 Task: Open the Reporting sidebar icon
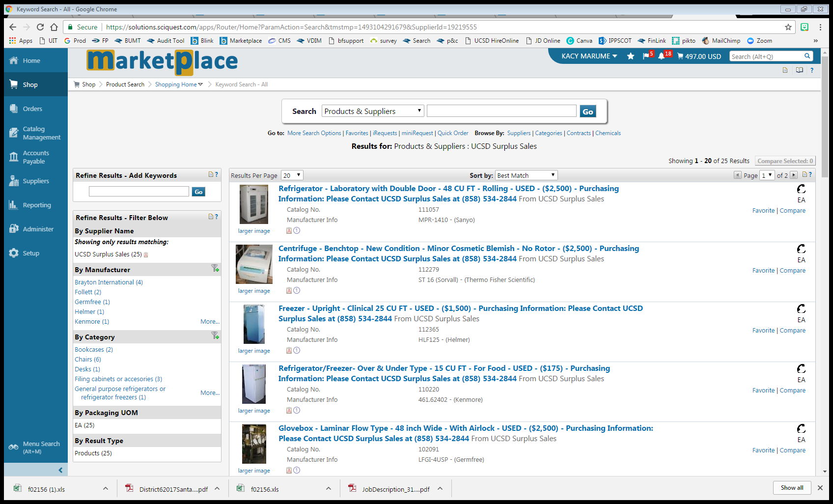click(14, 205)
